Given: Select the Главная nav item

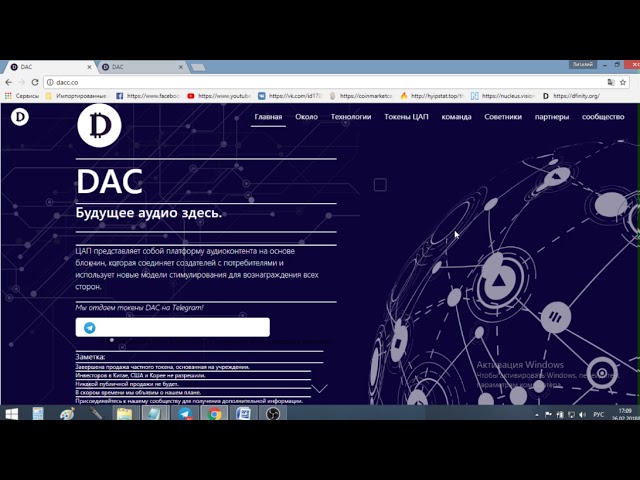Looking at the screenshot, I should coord(268,117).
